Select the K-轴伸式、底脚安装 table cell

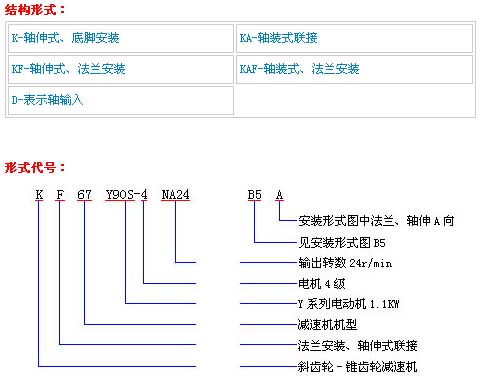pyautogui.click(x=121, y=38)
